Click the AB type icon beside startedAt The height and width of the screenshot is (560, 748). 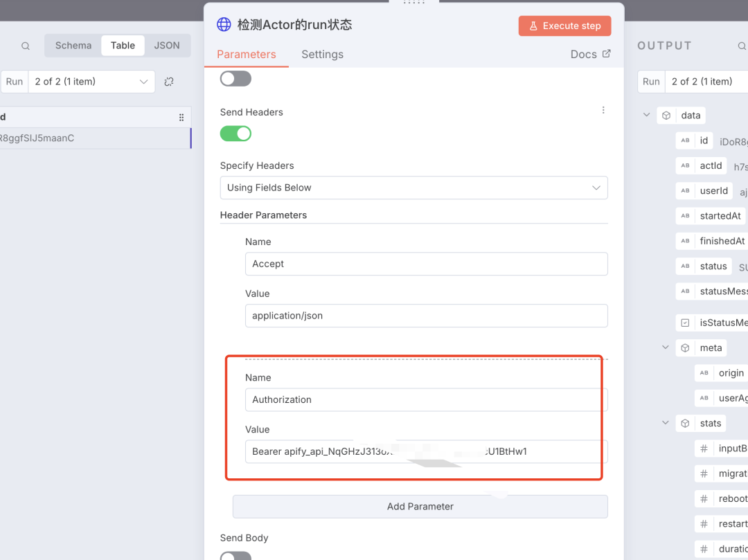[x=686, y=215]
